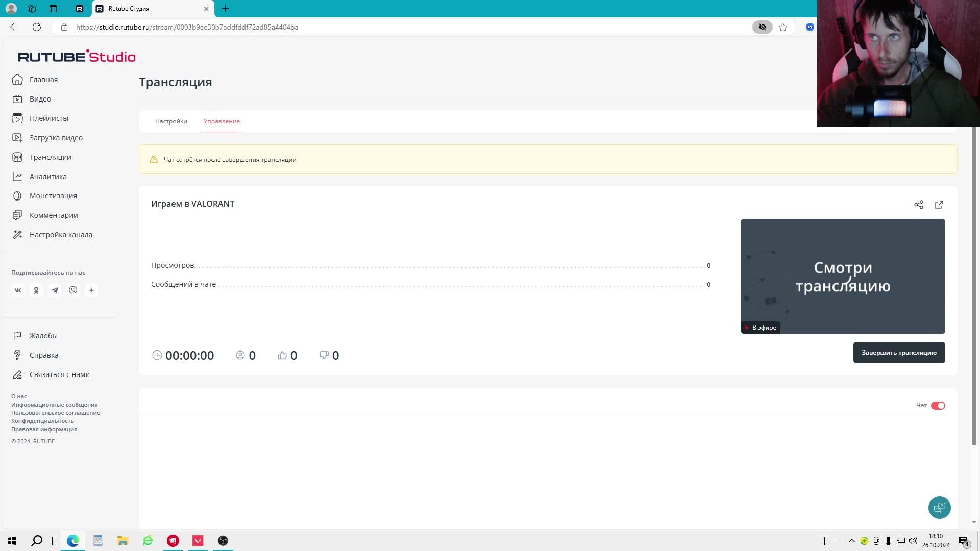Click the VK social icon
This screenshot has height=551, width=980.
click(18, 290)
